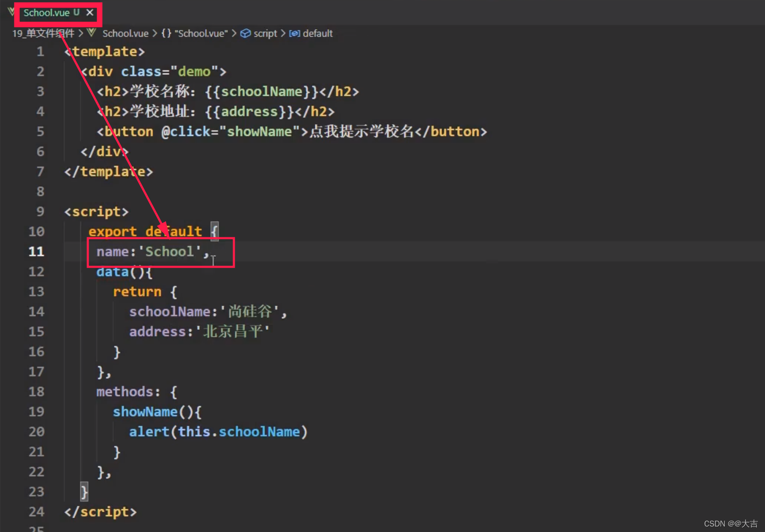Click the Vue file icon left of tab
Screen dimensions: 765x532
[11, 12]
